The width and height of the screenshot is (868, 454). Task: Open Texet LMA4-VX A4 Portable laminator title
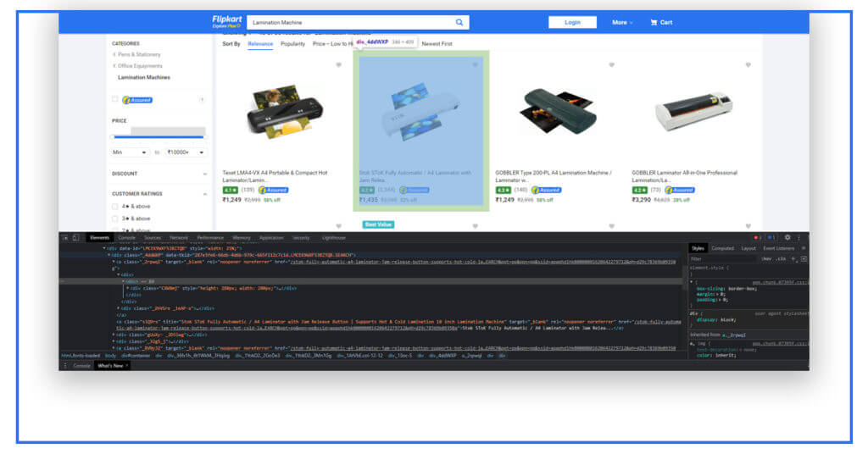[x=275, y=176]
